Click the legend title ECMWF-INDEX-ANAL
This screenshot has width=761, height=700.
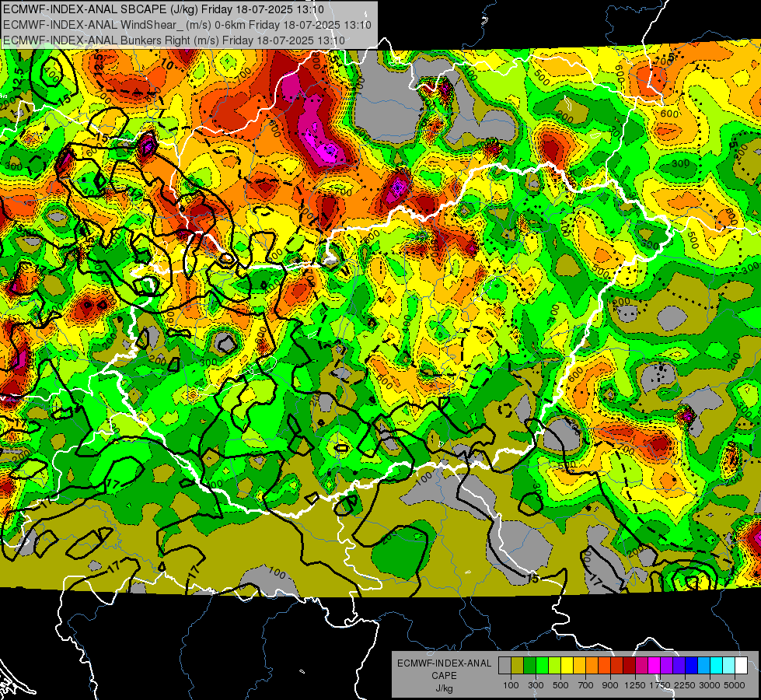point(444,663)
